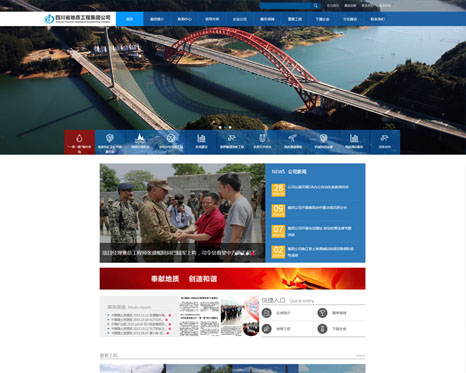The width and height of the screenshot is (466, 373).
Task: Open the first bar chart service icon
Action: (201, 138)
